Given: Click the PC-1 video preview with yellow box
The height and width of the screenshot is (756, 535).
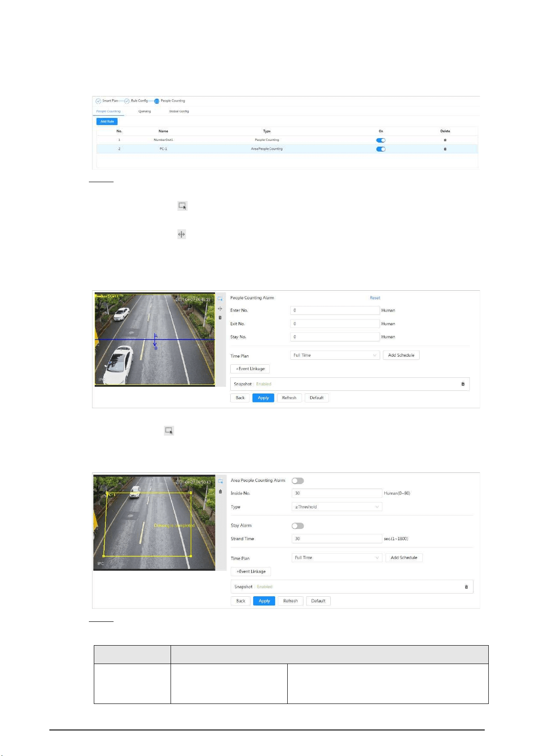Looking at the screenshot, I should pos(154,523).
